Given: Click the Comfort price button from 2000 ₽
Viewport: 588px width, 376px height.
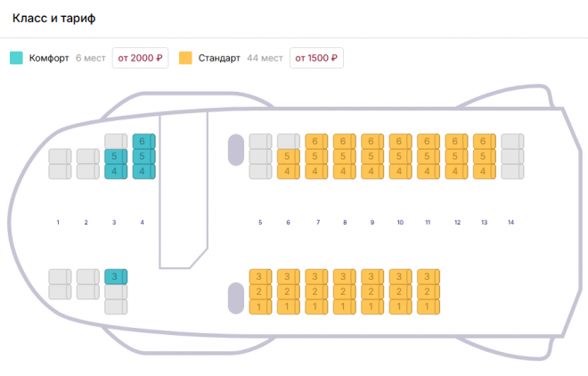Looking at the screenshot, I should tap(141, 59).
